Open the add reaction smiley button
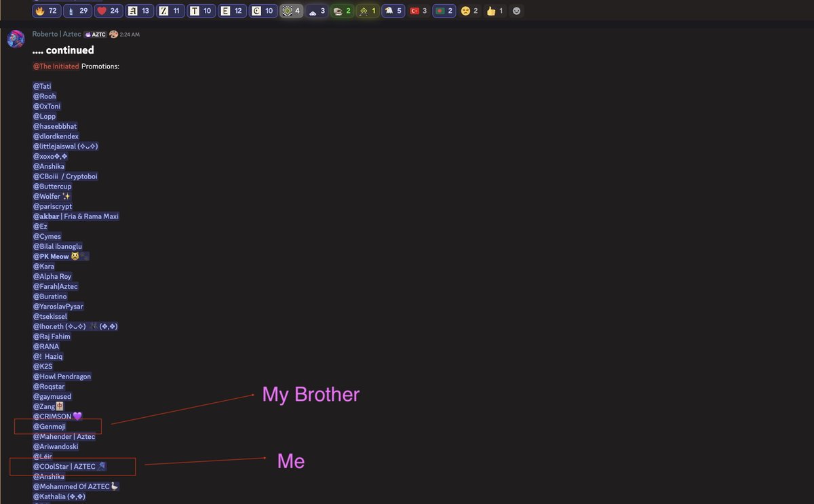Image resolution: width=814 pixels, height=504 pixels. [517, 11]
